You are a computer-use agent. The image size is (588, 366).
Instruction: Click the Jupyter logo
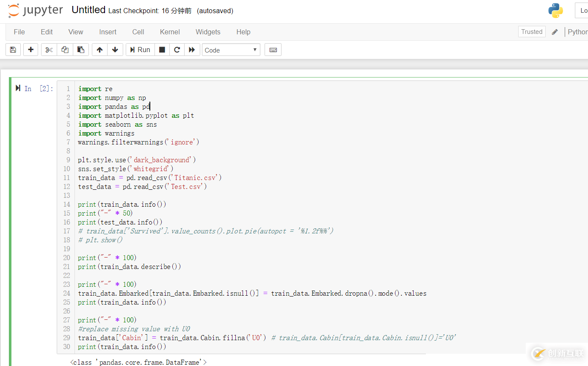(36, 11)
